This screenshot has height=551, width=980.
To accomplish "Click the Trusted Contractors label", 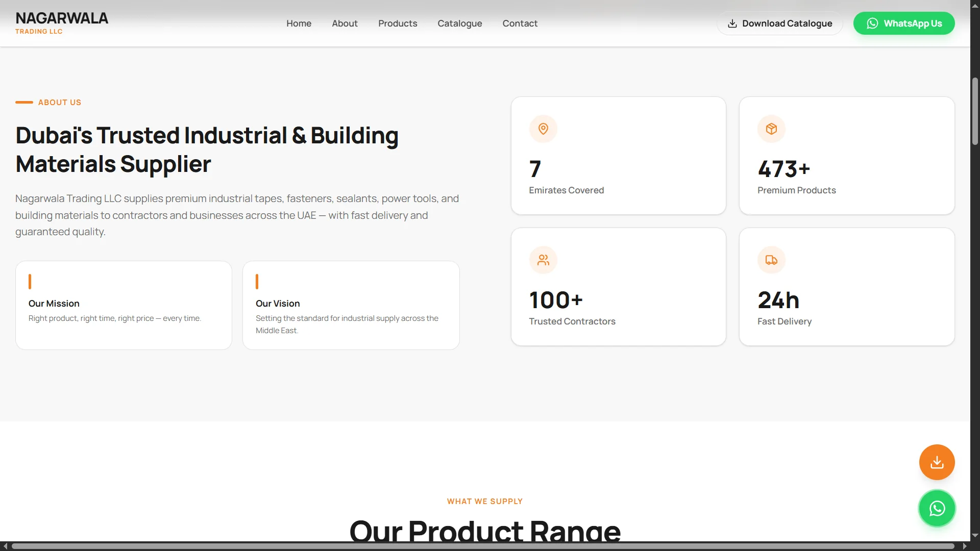I will tap(572, 321).
